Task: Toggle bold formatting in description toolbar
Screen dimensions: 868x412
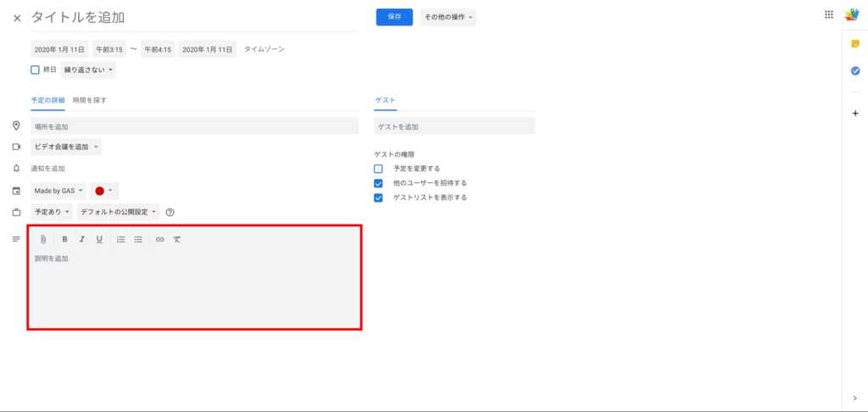Action: [64, 239]
